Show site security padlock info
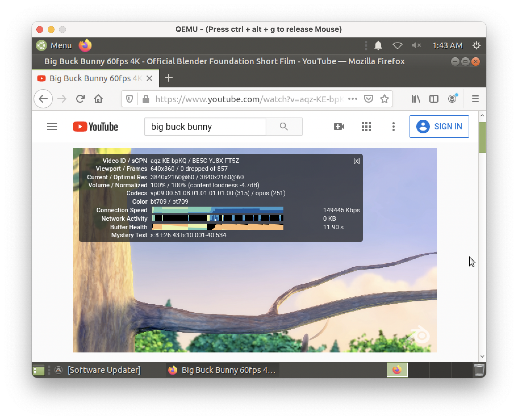The image size is (518, 420). pos(146,99)
